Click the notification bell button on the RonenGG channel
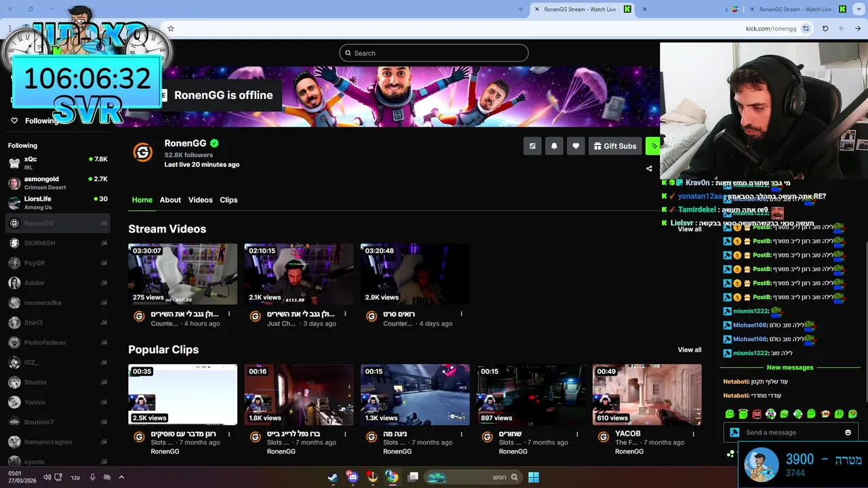The width and height of the screenshot is (868, 488). 554,146
